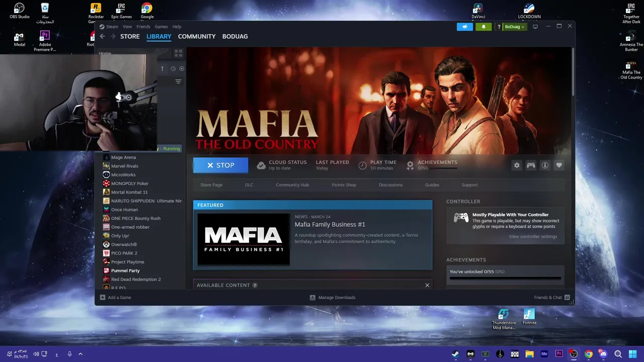This screenshot has width=644, height=362.
Task: Open Discord from the taskbar
Action: pos(603,354)
